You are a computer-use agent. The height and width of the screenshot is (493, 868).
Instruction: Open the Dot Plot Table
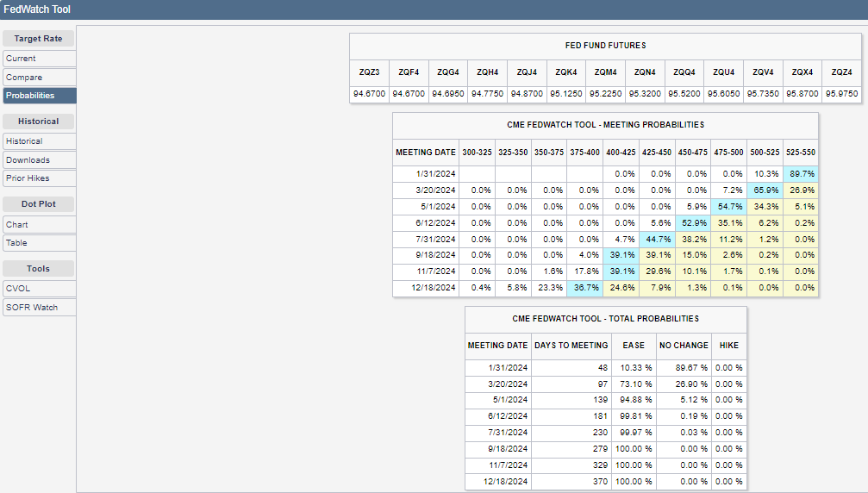pyautogui.click(x=40, y=242)
